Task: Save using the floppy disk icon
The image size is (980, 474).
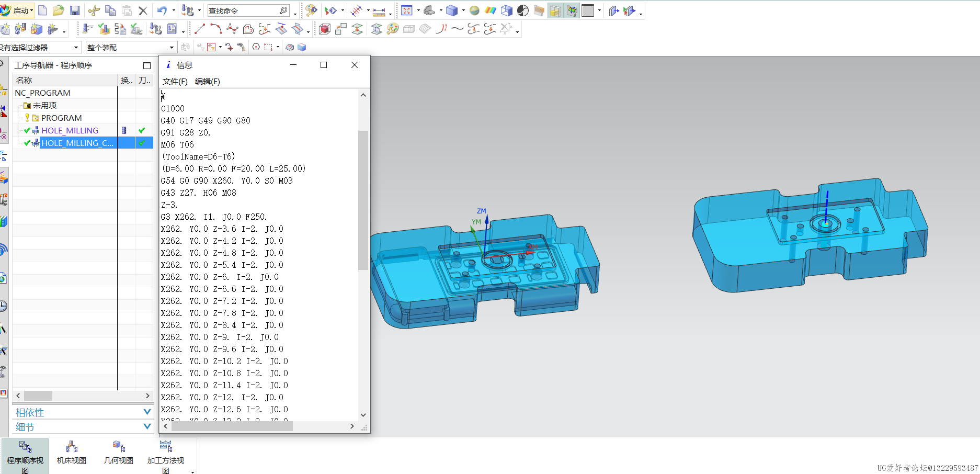Action: pos(75,10)
